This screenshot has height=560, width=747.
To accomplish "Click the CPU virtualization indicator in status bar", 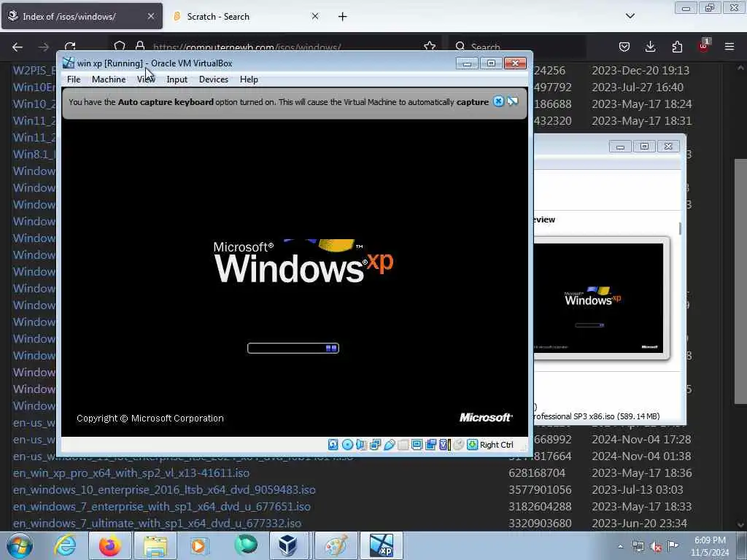I will coord(445,444).
